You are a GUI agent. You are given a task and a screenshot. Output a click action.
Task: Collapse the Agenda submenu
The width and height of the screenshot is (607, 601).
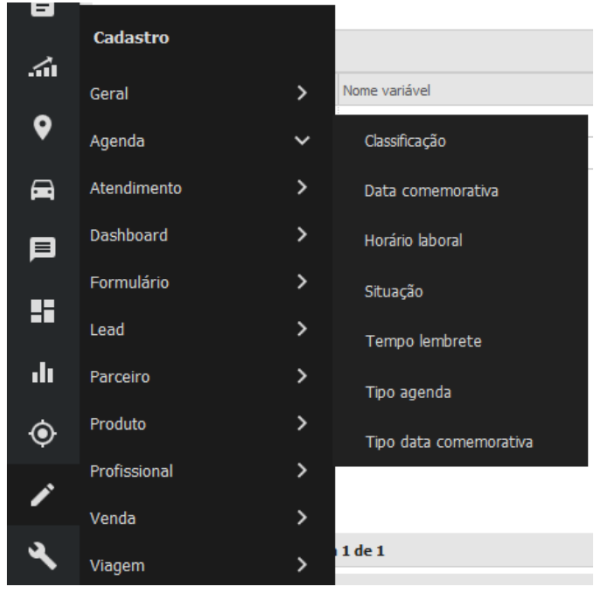click(x=200, y=141)
